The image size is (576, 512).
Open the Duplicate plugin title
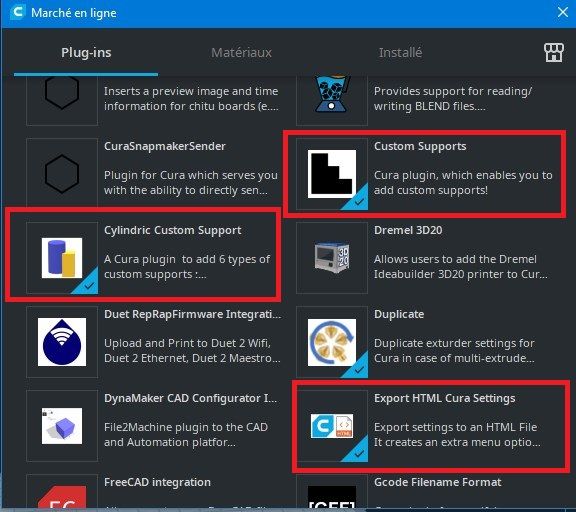pos(399,314)
